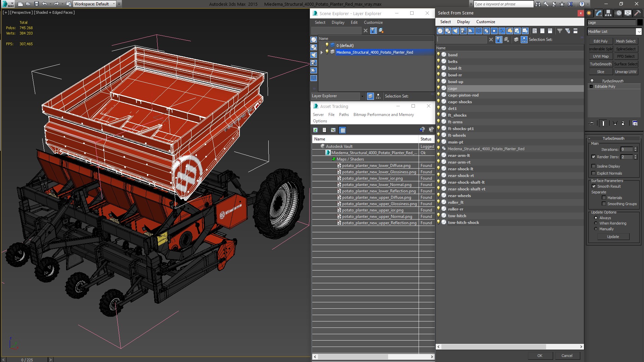The image size is (644, 362).
Task: Open the Paths menu in Asset Tracking
Action: [x=344, y=115]
